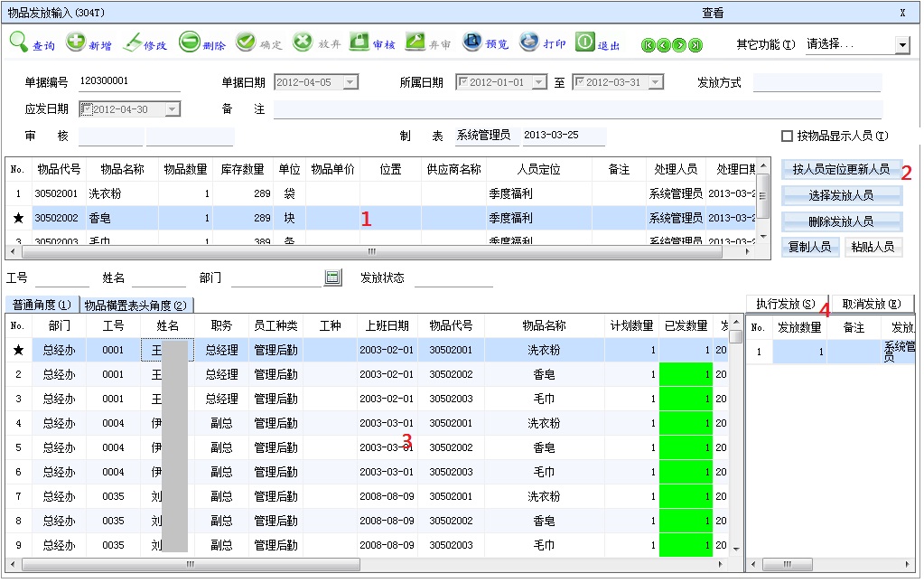The width and height of the screenshot is (924, 583).
Task: Expand 单据日期 2012-04-05 date dropdown
Action: point(350,82)
